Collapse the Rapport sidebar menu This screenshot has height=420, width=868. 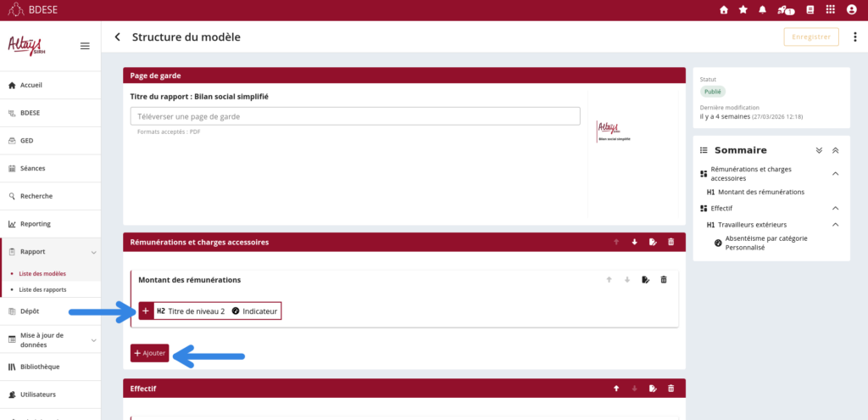coord(93,252)
